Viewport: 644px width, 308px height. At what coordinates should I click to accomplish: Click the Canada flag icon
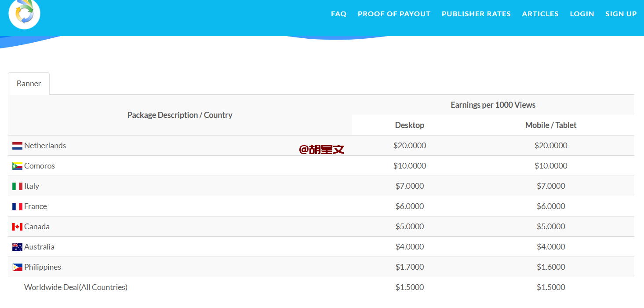point(17,227)
